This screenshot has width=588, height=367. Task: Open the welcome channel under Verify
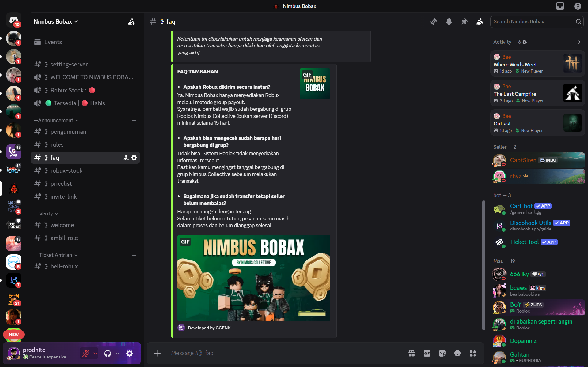[85, 225]
